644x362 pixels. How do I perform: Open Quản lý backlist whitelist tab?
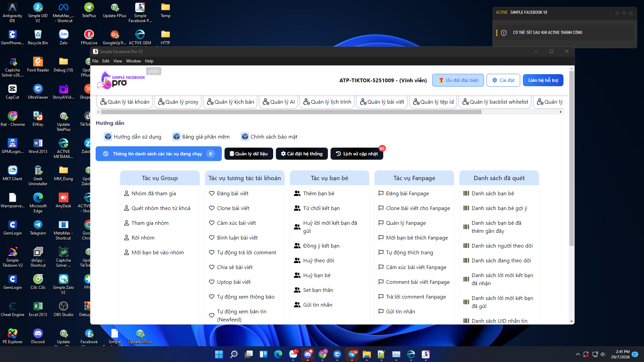(x=495, y=102)
